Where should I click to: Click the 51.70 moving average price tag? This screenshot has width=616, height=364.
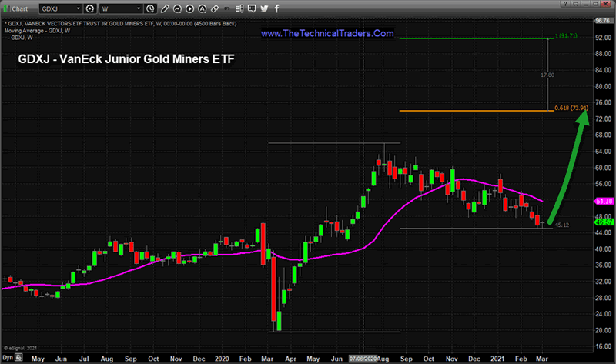pos(604,201)
